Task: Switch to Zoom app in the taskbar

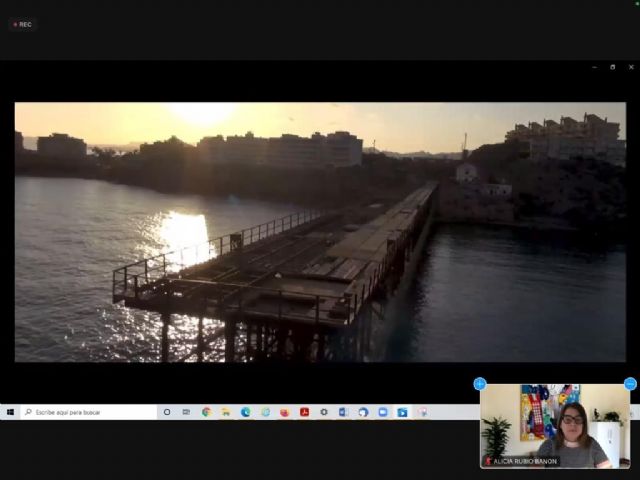Action: pos(382,412)
